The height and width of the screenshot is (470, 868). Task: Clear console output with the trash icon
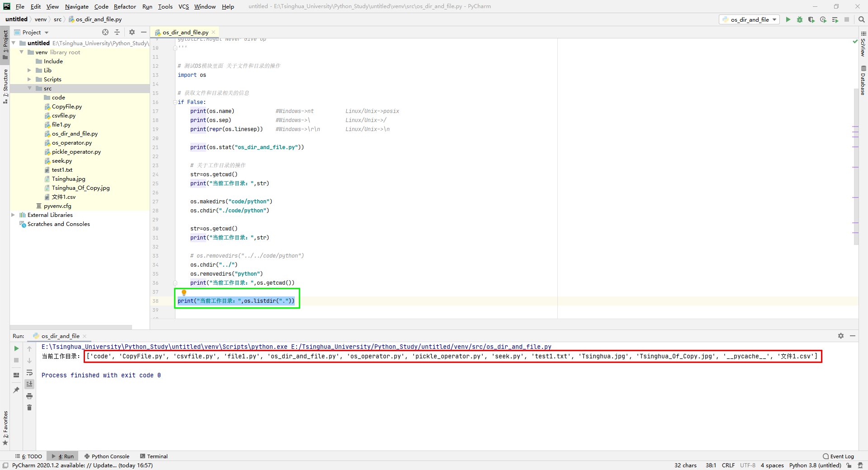[29, 408]
